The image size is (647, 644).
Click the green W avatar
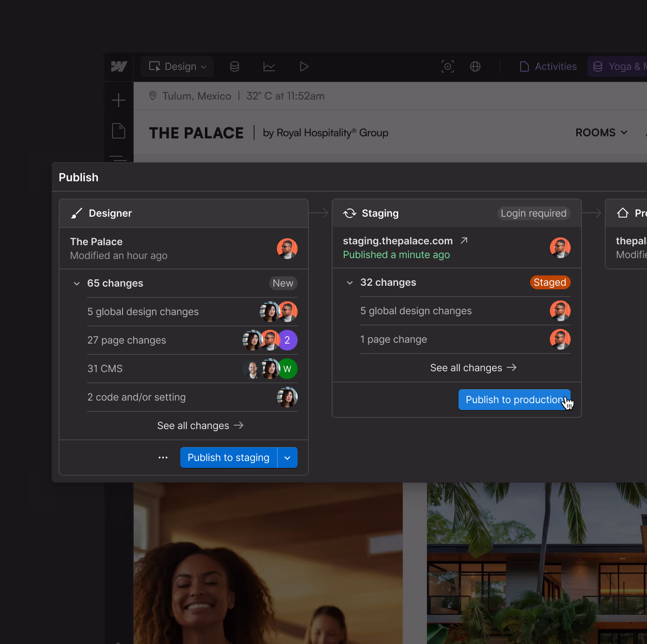pos(287,369)
